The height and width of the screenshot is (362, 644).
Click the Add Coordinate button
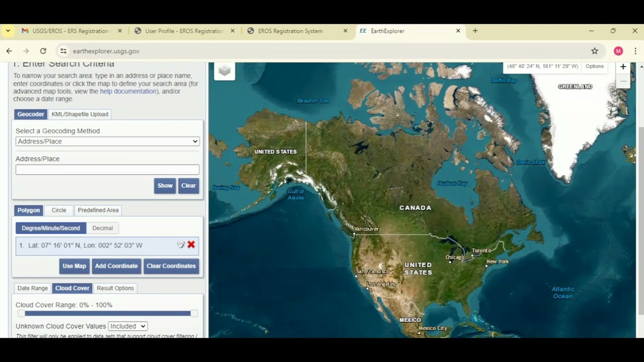(116, 266)
